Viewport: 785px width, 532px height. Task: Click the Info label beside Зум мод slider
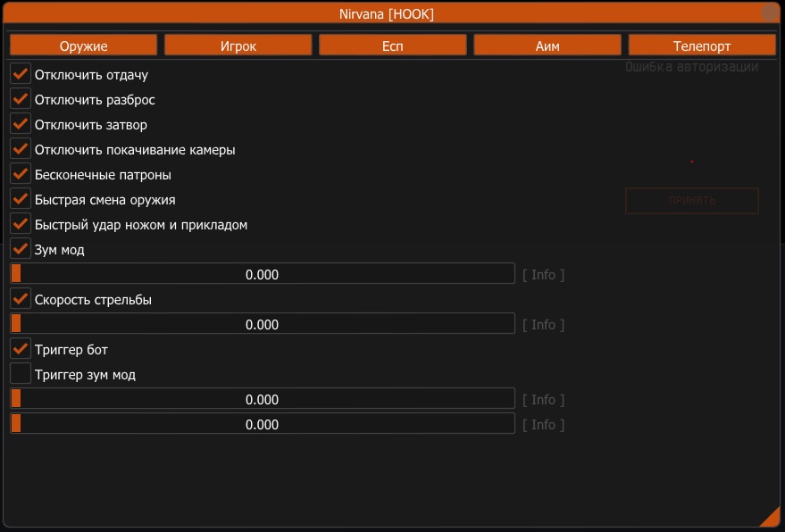coord(543,275)
